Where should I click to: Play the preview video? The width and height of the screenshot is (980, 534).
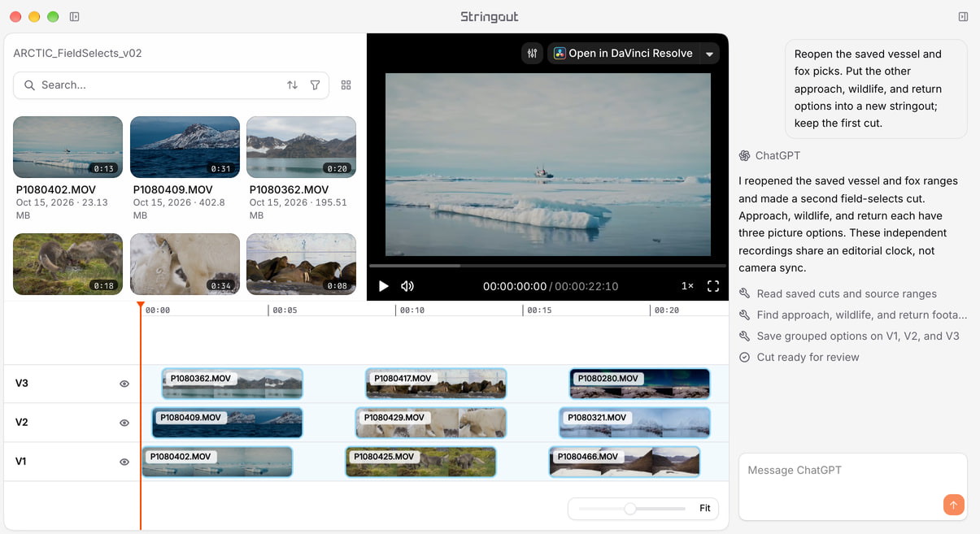[384, 286]
